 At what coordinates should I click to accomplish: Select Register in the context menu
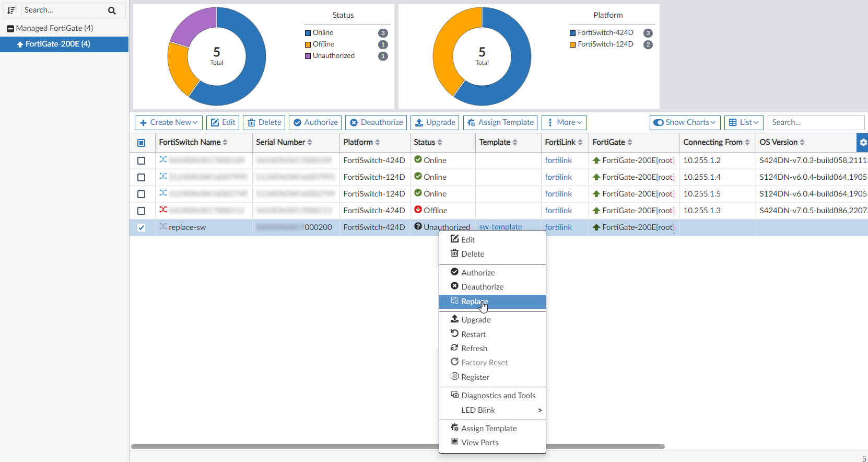[492, 377]
